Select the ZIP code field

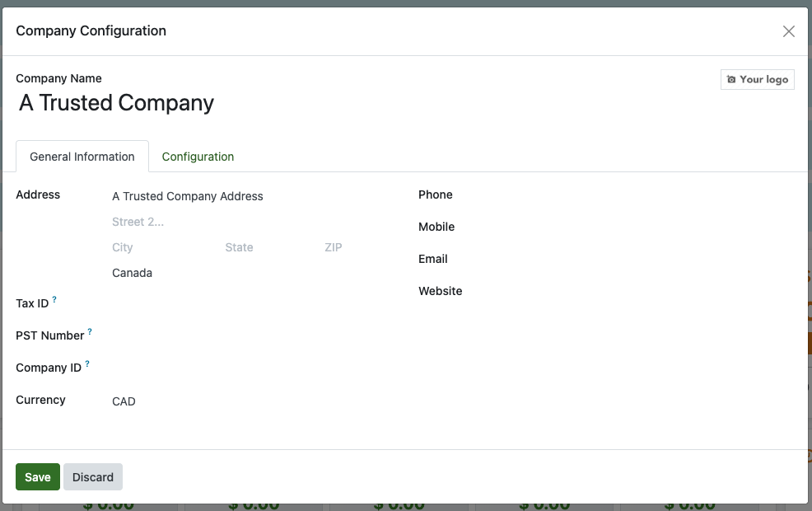pyautogui.click(x=354, y=247)
